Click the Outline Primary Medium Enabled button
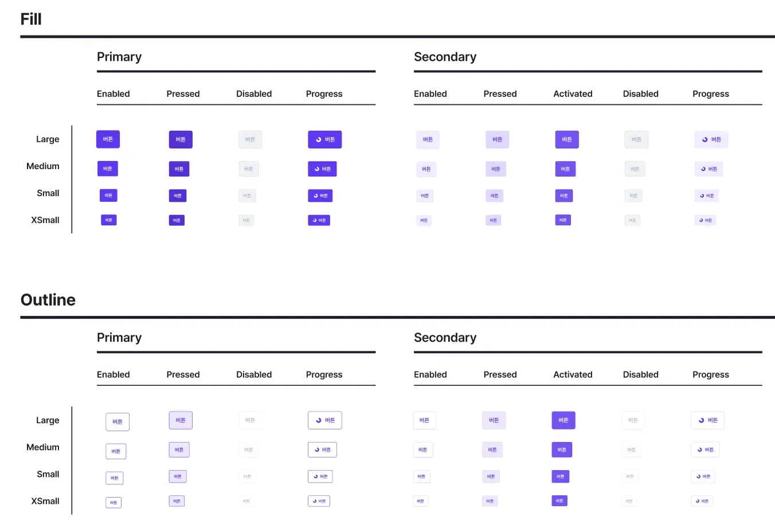Viewport: 775px width, 532px height. coord(116,451)
